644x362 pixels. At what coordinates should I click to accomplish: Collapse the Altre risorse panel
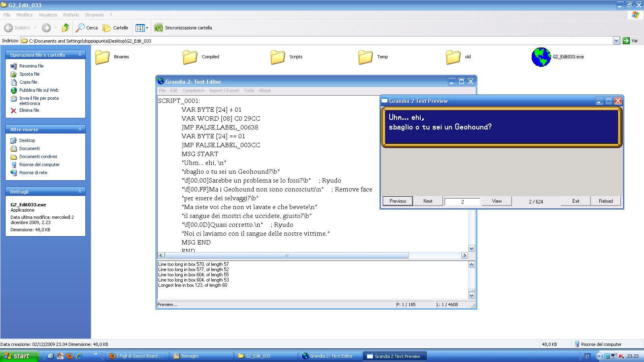(x=80, y=129)
